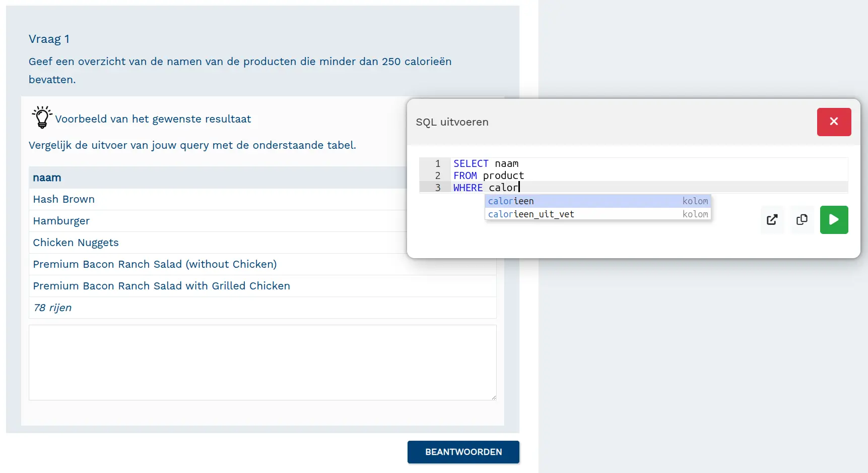Click the Vraag 1 heading

[49, 39]
